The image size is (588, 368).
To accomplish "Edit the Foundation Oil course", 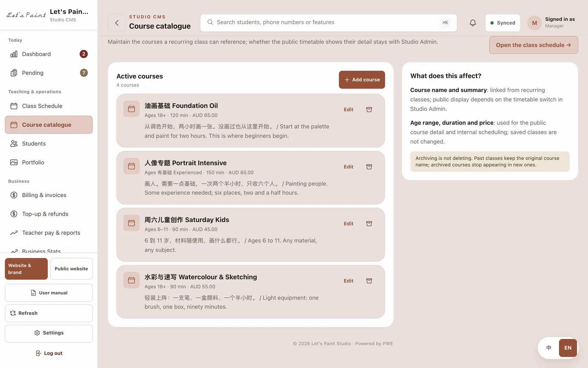I will coord(348,110).
